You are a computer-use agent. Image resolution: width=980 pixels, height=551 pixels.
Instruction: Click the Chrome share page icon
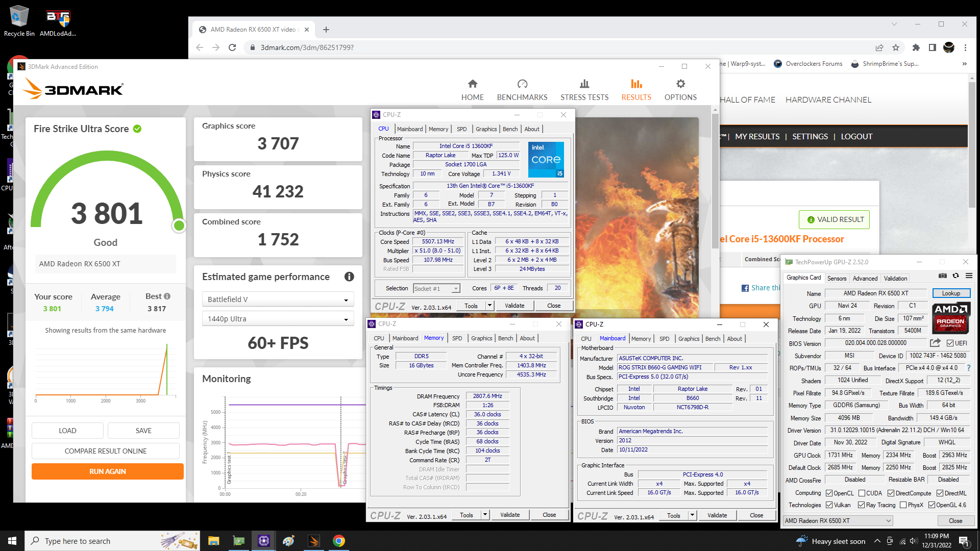(879, 47)
